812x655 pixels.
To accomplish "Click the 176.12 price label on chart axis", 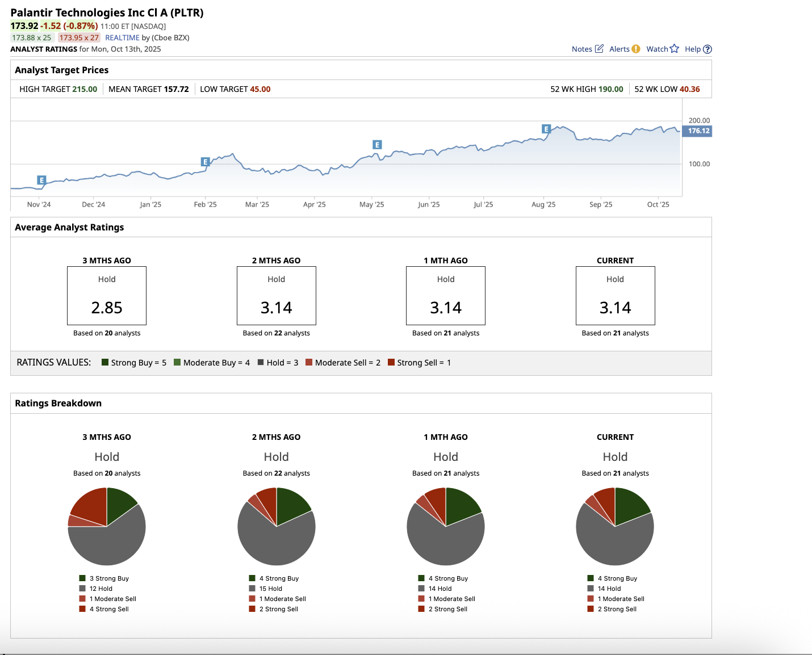I will [698, 131].
